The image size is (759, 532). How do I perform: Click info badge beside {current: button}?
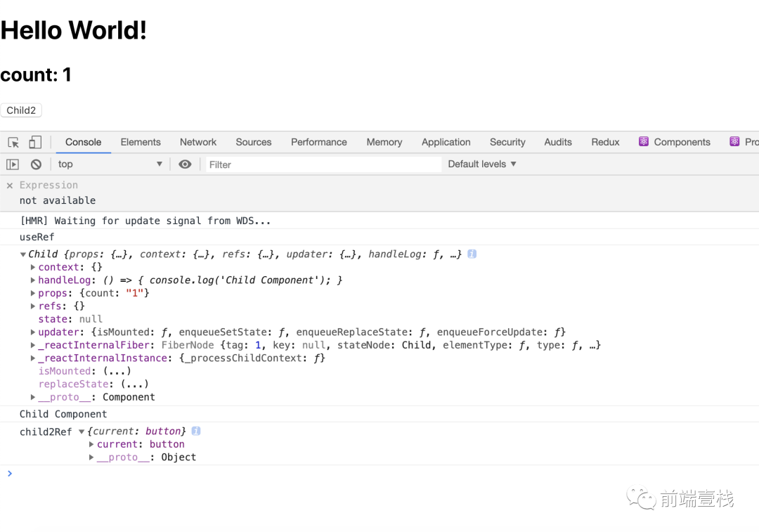click(196, 431)
